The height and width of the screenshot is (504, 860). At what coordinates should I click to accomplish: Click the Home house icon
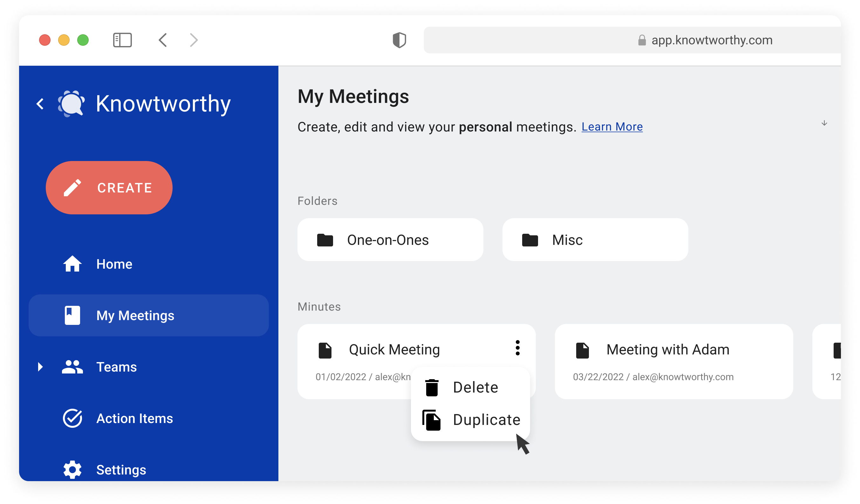coord(72,264)
